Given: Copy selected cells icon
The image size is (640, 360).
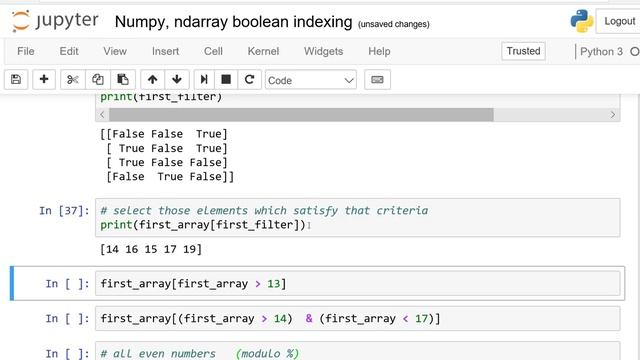Looking at the screenshot, I should [x=98, y=80].
